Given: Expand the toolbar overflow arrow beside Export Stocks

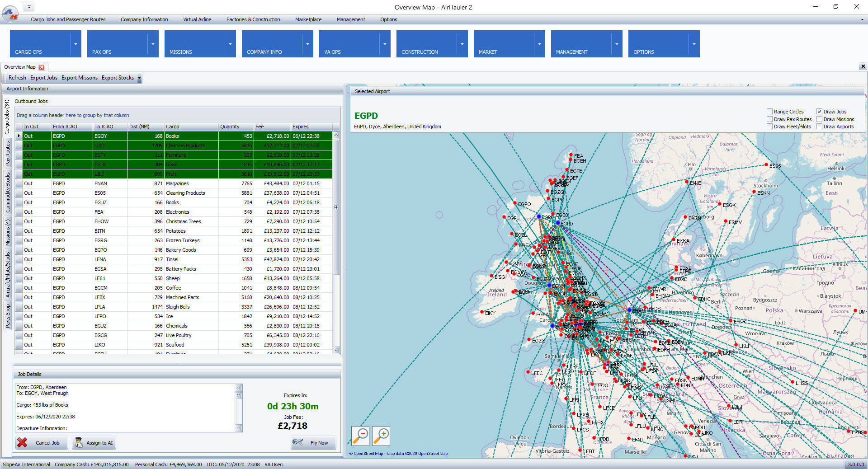Looking at the screenshot, I should [139, 78].
